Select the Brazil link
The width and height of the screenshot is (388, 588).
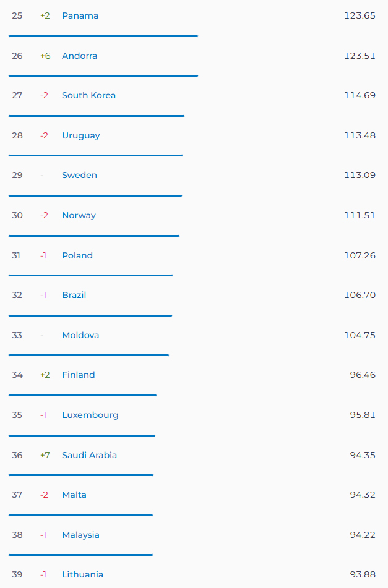74,296
